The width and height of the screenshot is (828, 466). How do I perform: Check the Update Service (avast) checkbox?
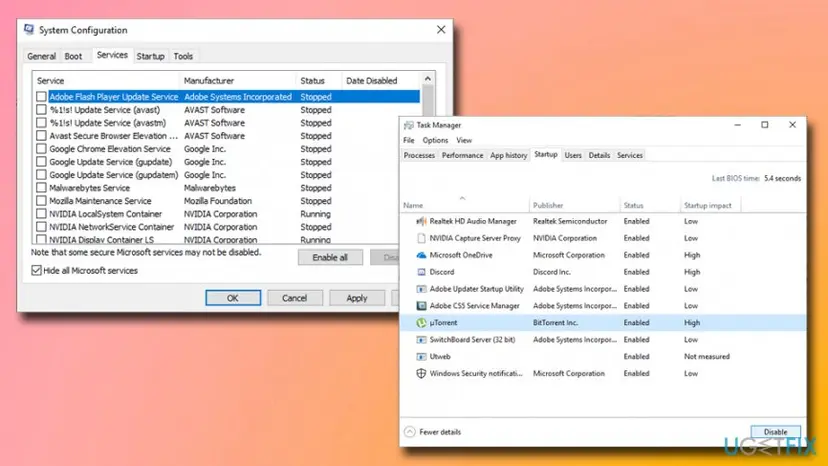coord(41,110)
